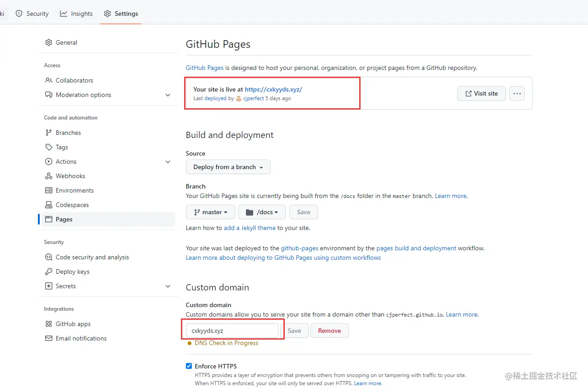
Task: Click Save next to the /docs dropdown
Action: [x=304, y=212]
